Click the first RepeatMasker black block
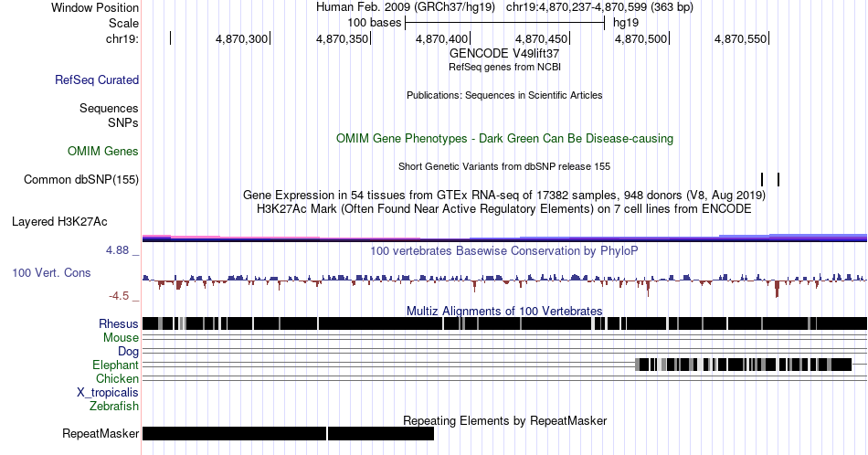 point(234,433)
